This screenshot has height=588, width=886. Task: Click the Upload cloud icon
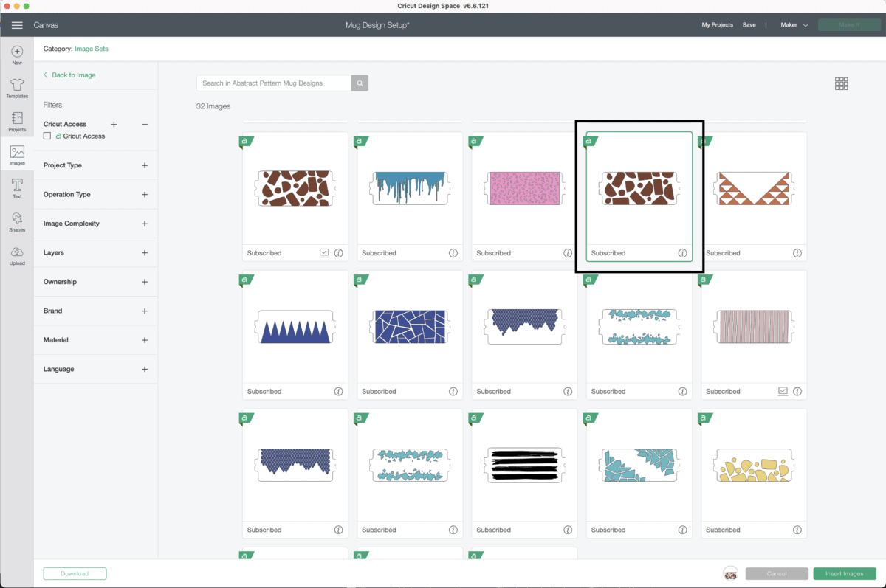point(17,252)
